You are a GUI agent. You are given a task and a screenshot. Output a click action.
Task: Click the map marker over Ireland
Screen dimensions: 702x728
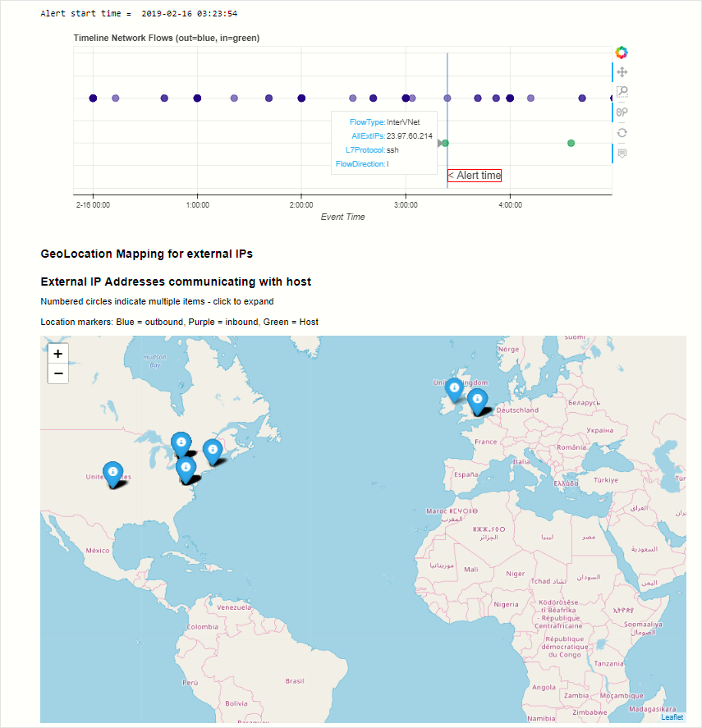453,388
